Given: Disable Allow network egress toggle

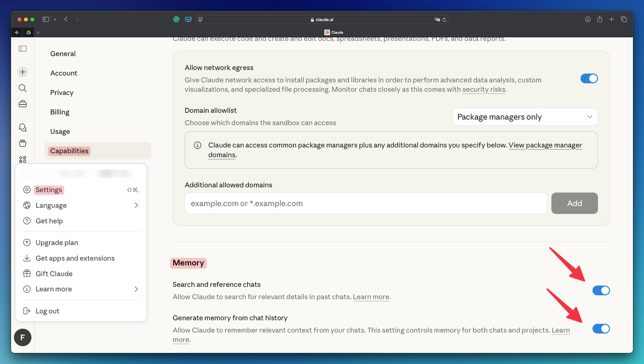Looking at the screenshot, I should pyautogui.click(x=589, y=78).
